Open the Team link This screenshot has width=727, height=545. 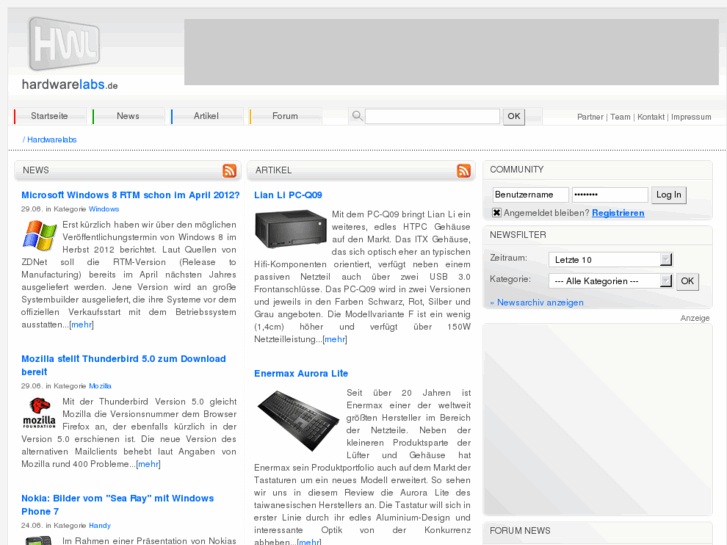click(x=620, y=117)
